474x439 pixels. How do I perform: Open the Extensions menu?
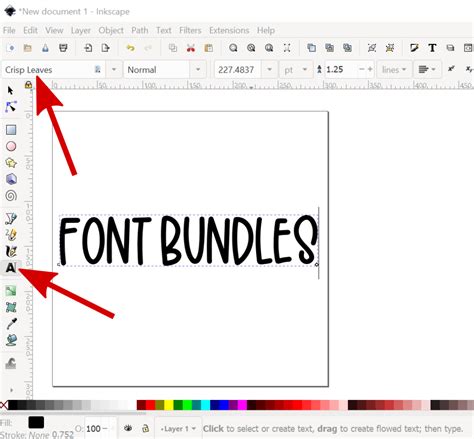pyautogui.click(x=229, y=30)
